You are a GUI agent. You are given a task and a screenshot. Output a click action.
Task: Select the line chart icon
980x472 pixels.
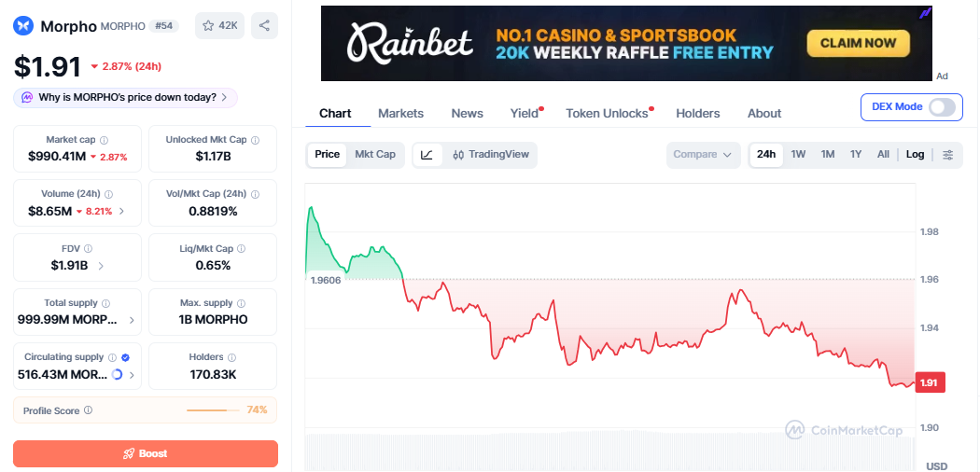427,155
